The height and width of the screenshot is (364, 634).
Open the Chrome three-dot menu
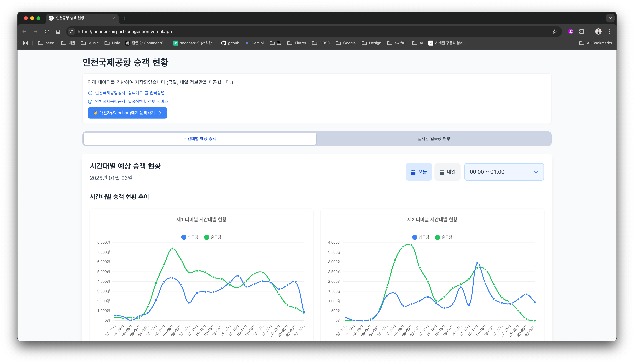(x=610, y=32)
